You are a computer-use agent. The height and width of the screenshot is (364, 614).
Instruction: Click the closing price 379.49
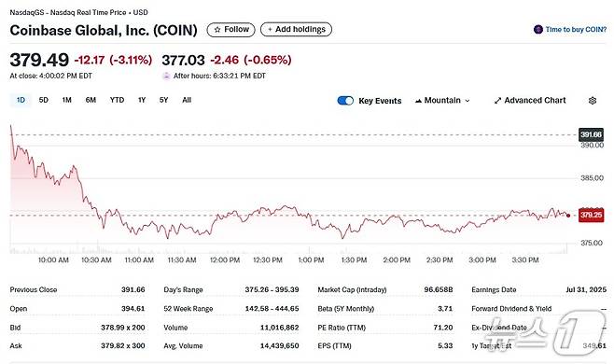pyautogui.click(x=39, y=60)
